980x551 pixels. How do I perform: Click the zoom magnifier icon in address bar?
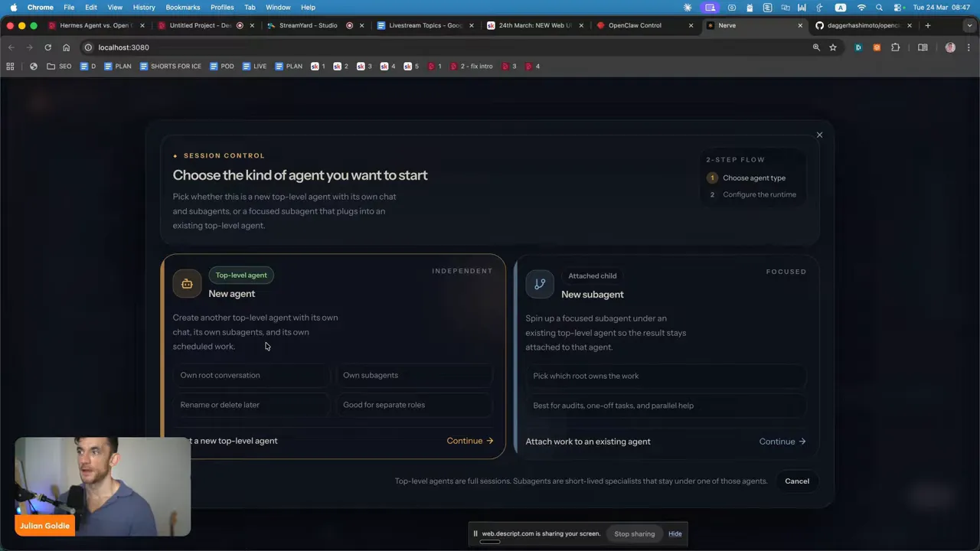point(816,47)
